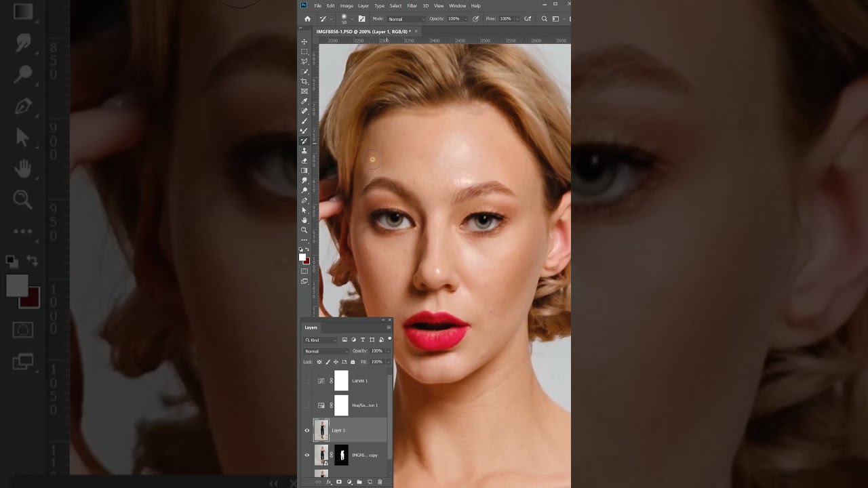Open the layer Opacity dropdown arrow
Screen dimensions: 868x488
(388, 351)
